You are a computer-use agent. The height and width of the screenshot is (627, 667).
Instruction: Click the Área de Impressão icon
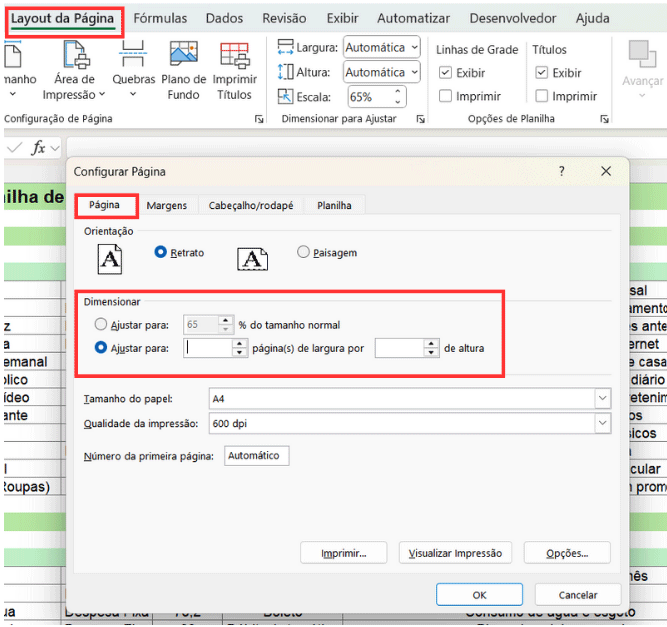point(74,55)
